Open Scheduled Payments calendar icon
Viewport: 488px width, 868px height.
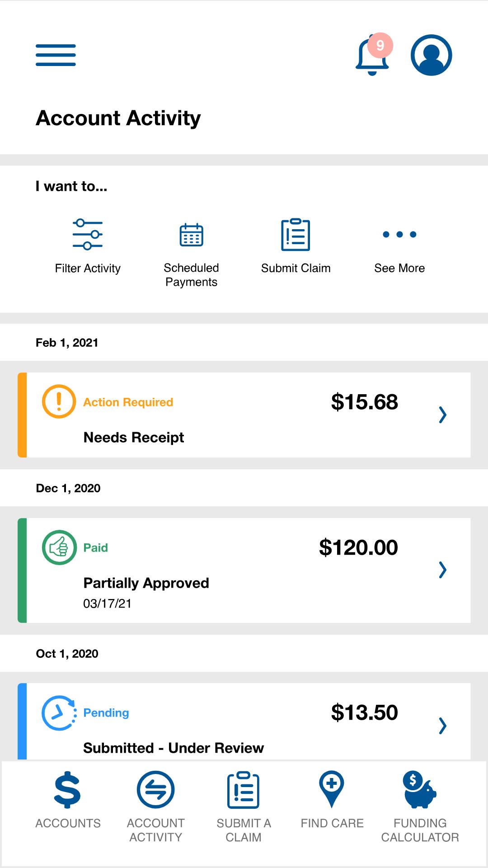pyautogui.click(x=191, y=235)
